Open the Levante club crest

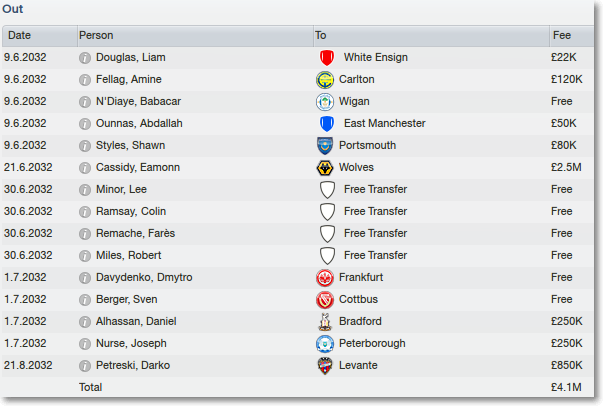coord(325,366)
